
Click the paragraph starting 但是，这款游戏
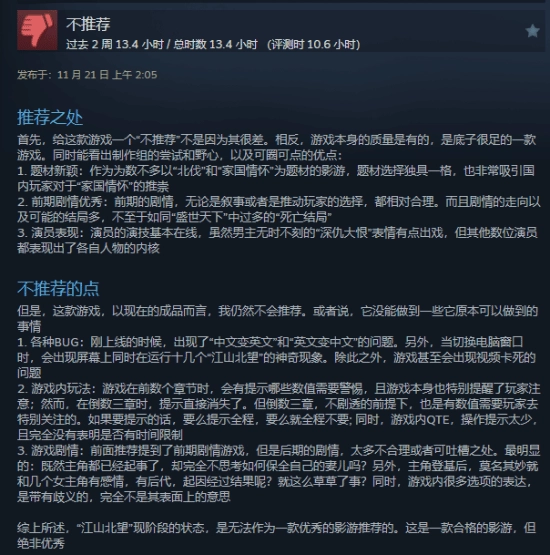coord(277,319)
